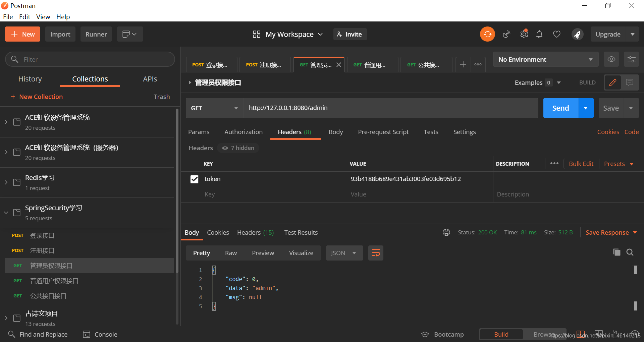The height and width of the screenshot is (342, 644).
Task: Click the Invite button
Action: [350, 34]
